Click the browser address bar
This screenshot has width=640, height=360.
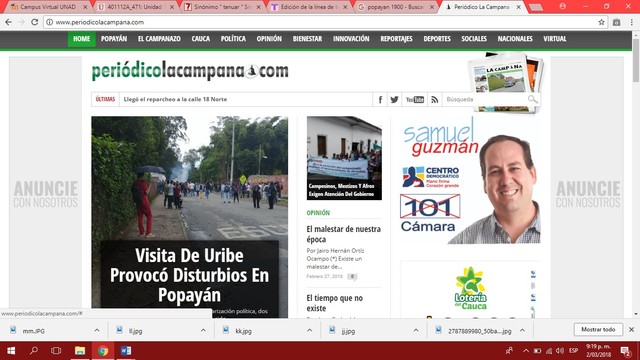pyautogui.click(x=324, y=22)
